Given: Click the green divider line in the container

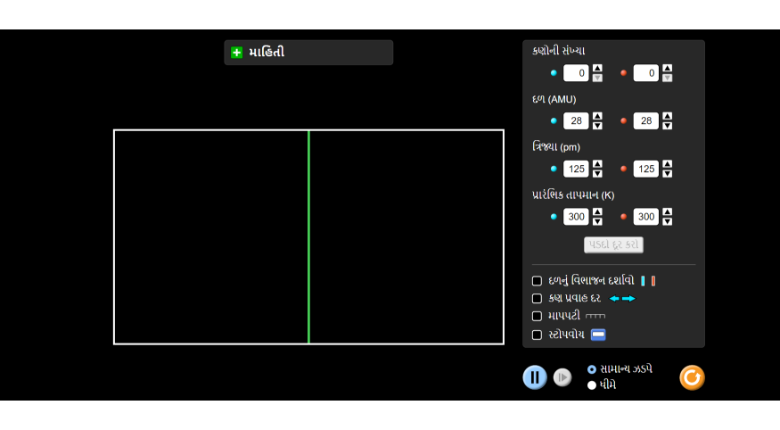Looking at the screenshot, I should tap(308, 237).
